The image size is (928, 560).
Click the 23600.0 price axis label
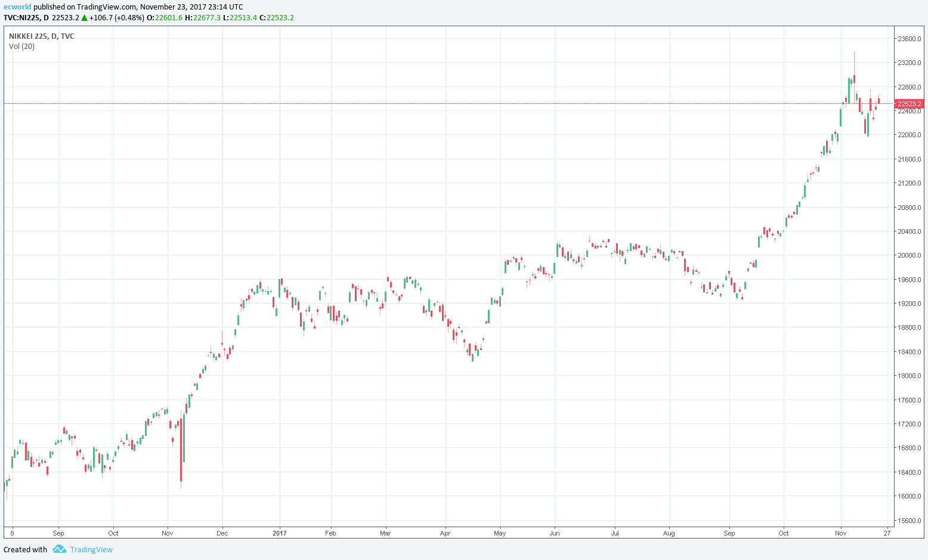tap(910, 39)
